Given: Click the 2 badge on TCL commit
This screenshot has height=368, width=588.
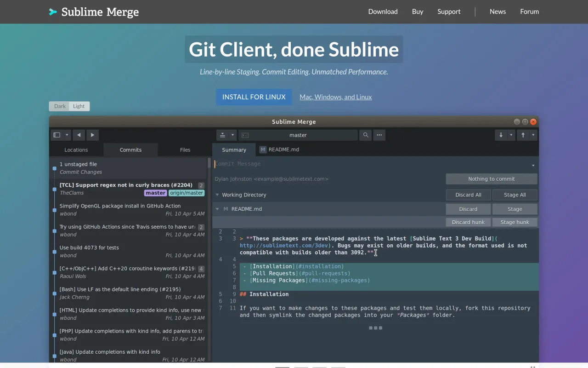Looking at the screenshot, I should (201, 185).
